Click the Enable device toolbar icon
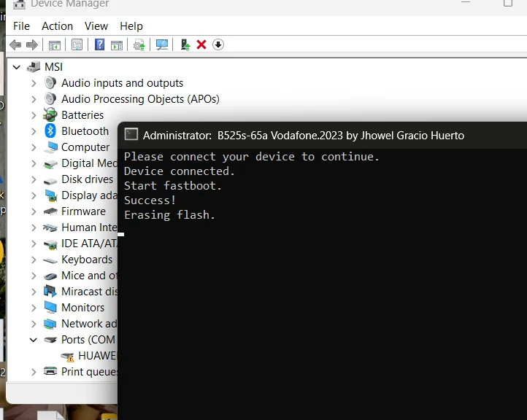The height and width of the screenshot is (420, 527). tap(185, 44)
